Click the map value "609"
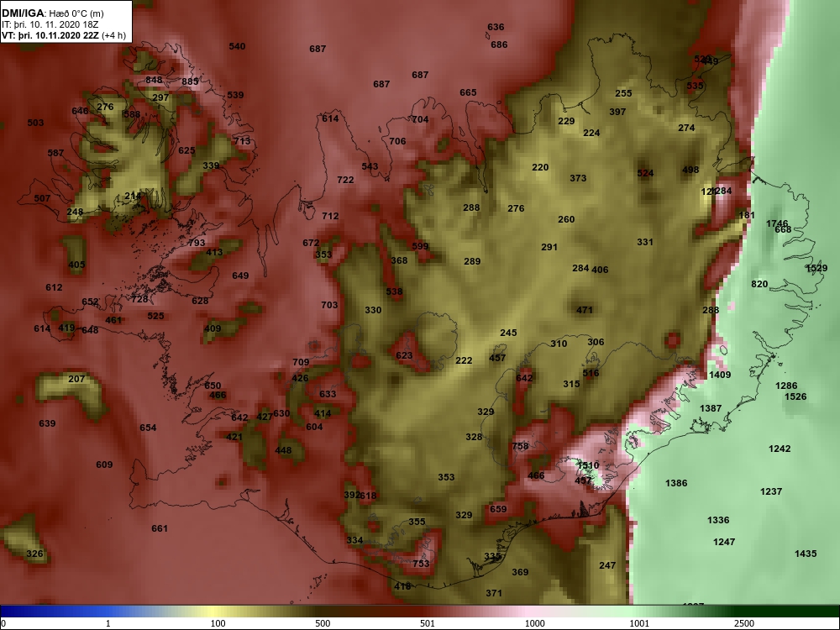 [104, 465]
